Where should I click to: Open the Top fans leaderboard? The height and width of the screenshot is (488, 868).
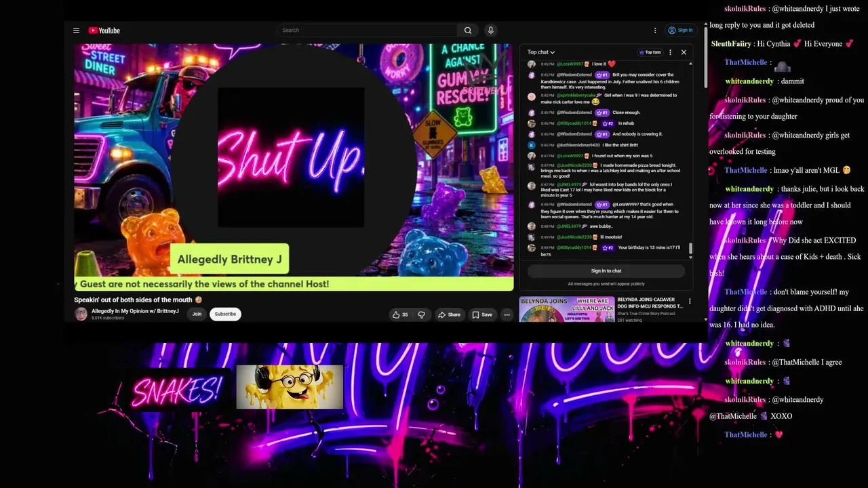click(x=650, y=52)
